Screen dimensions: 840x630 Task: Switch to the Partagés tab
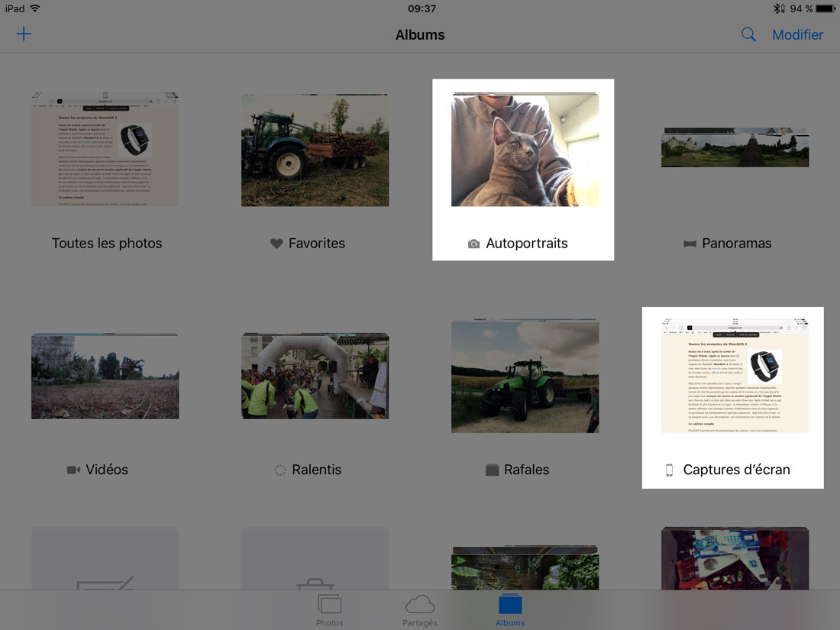420,610
